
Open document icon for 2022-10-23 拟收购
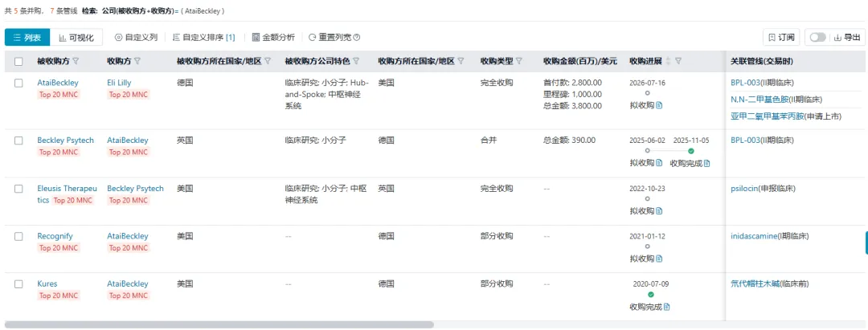[x=659, y=210]
